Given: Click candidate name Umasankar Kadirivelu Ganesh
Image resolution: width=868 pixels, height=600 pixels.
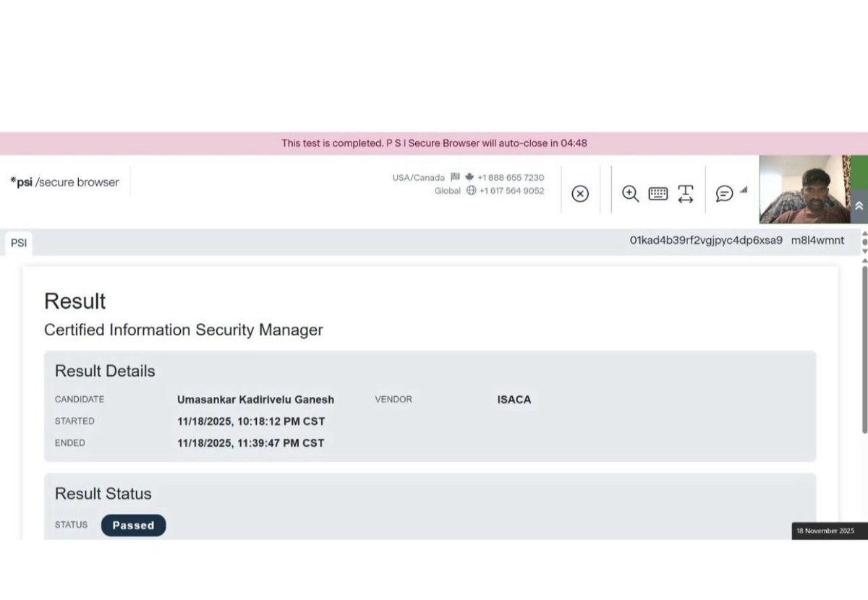Looking at the screenshot, I should tap(255, 399).
